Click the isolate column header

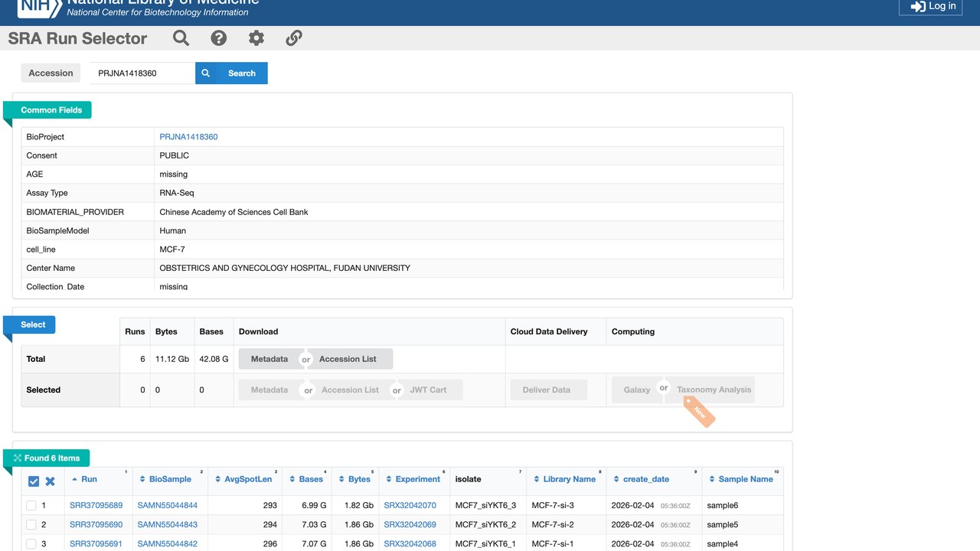(469, 479)
